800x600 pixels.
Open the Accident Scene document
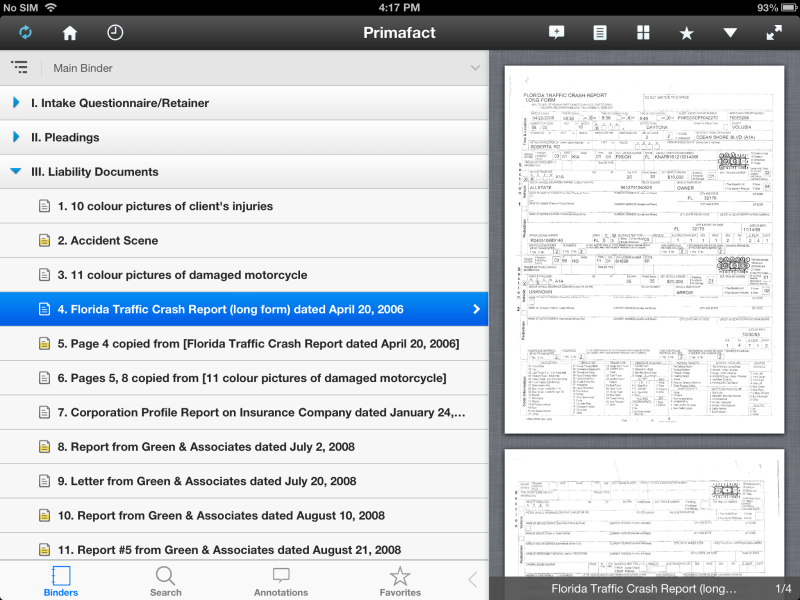click(244, 240)
